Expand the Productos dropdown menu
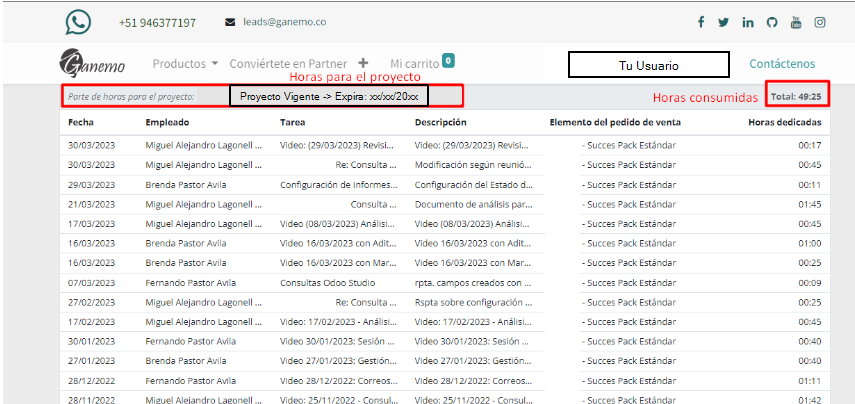The height and width of the screenshot is (404, 855). 185,64
